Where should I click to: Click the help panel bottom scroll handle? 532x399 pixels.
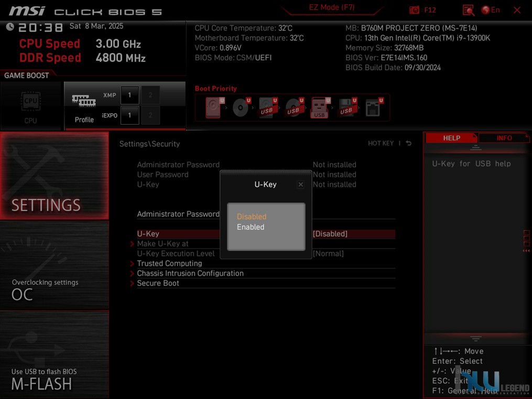coord(476,339)
